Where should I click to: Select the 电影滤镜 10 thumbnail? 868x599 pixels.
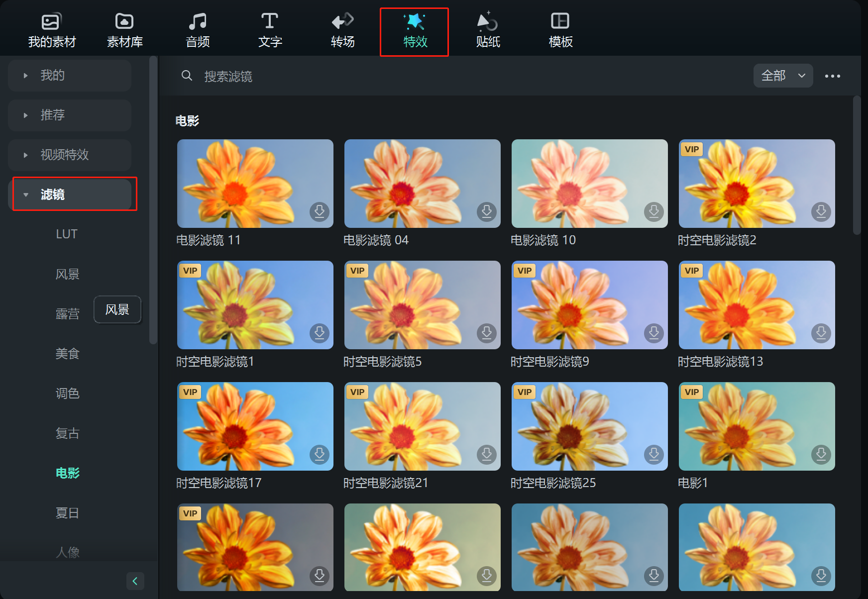click(x=589, y=184)
